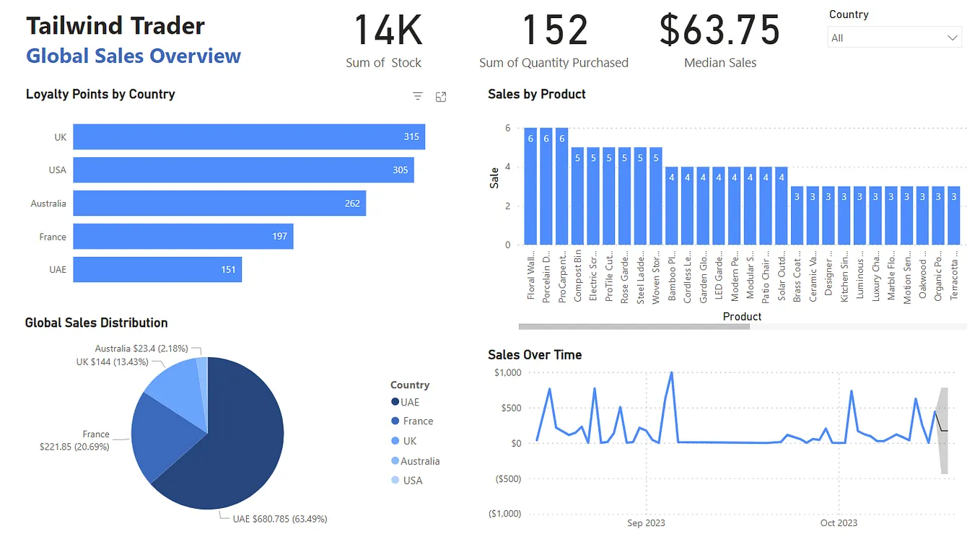
Task: Click the Floral Wall bar in Sales by Product
Action: tap(532, 188)
